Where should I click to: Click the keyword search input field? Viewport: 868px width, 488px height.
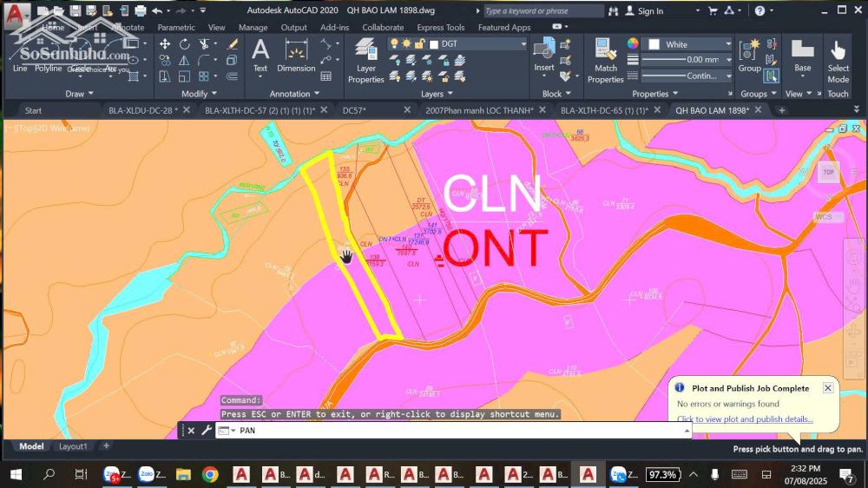(542, 11)
